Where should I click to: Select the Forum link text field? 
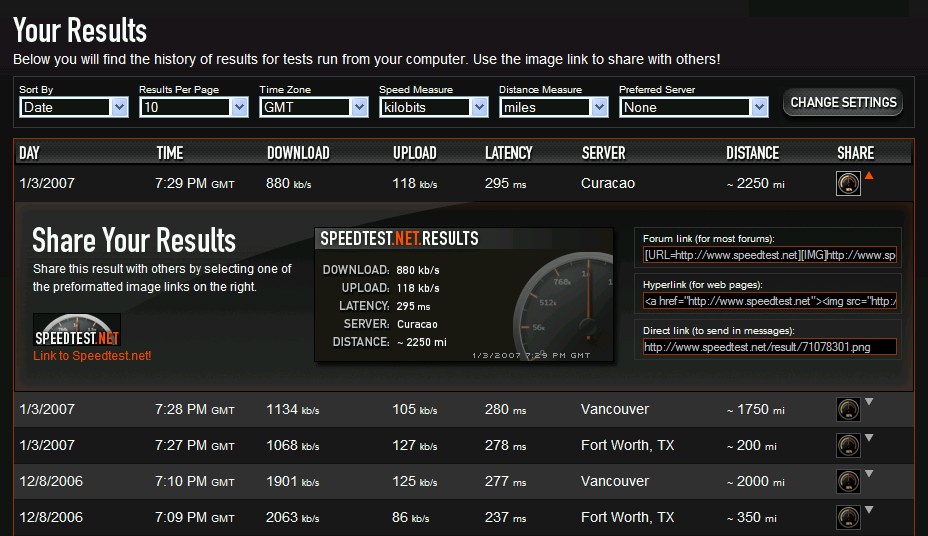(769, 255)
